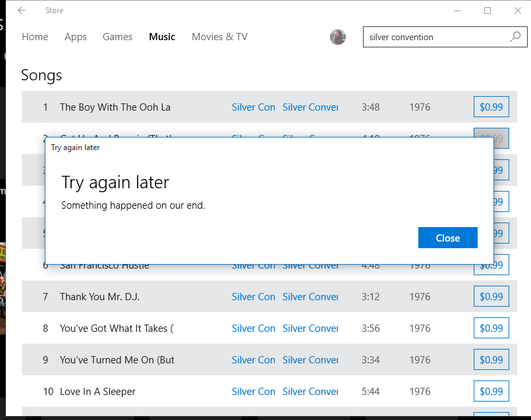Open album link for 'The Boy With The Ooh La'
Viewport: 531px width, 420px height.
tap(310, 107)
